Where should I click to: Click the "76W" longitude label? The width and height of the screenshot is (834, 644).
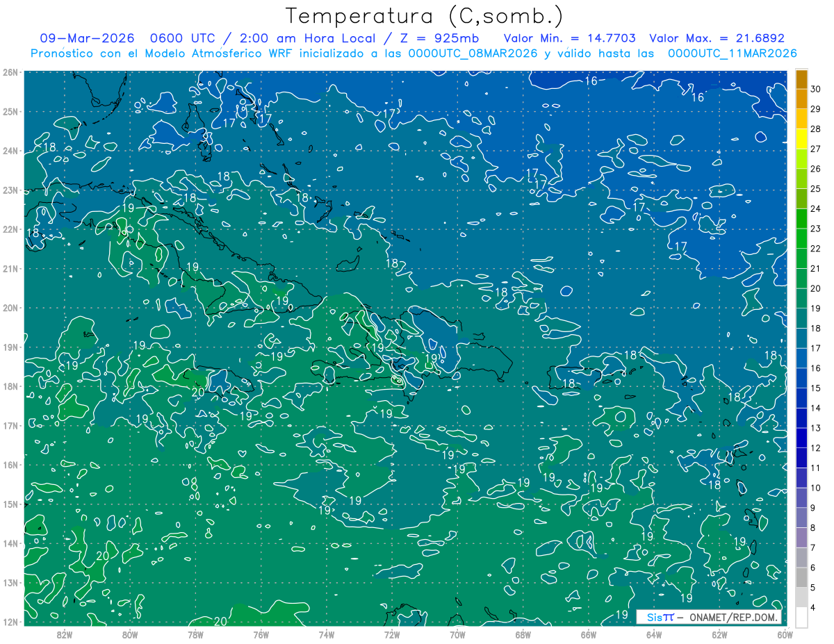[261, 634]
